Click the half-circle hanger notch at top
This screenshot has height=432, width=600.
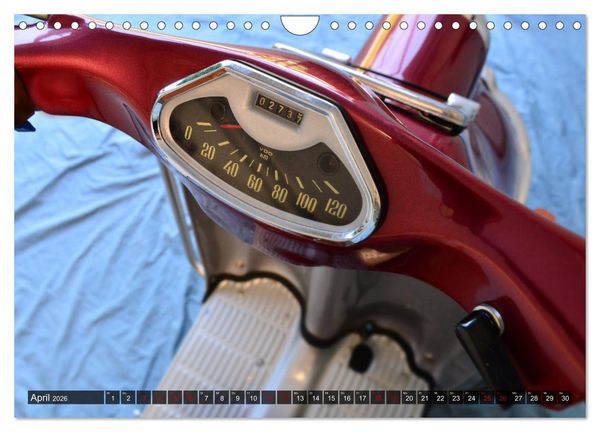[300, 24]
